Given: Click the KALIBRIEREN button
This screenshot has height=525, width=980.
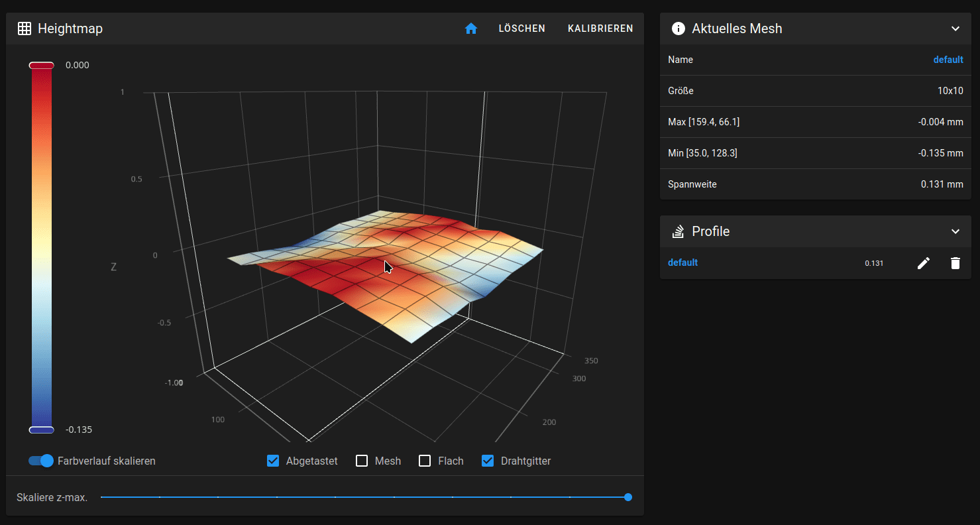Looking at the screenshot, I should pyautogui.click(x=600, y=29).
